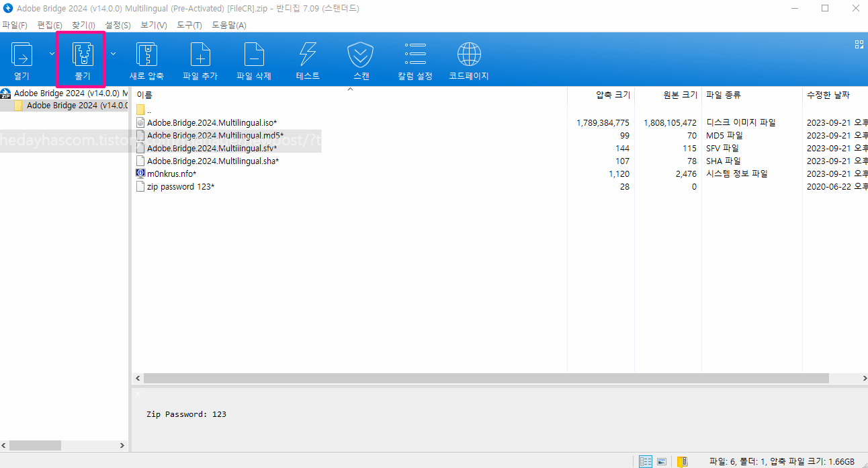Click the 풀기 (Extract) toolbar icon

click(82, 54)
